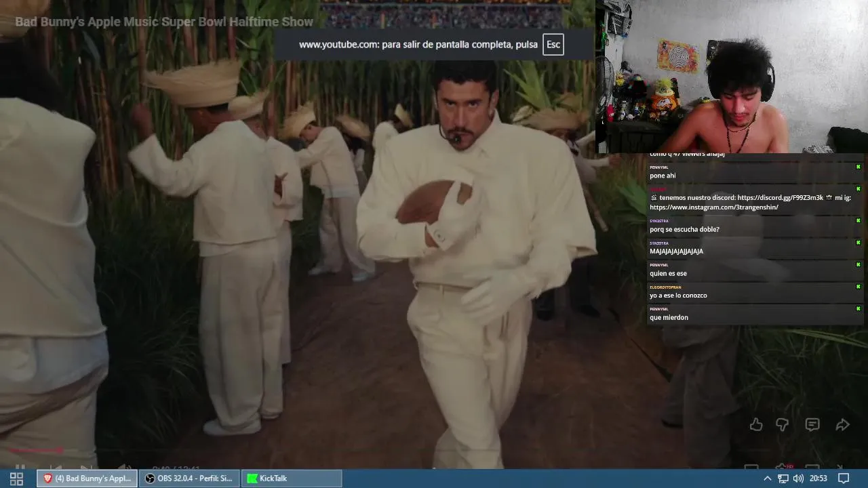Click chat message 'que mierdon'
This screenshot has height=488, width=868.
pyautogui.click(x=669, y=318)
